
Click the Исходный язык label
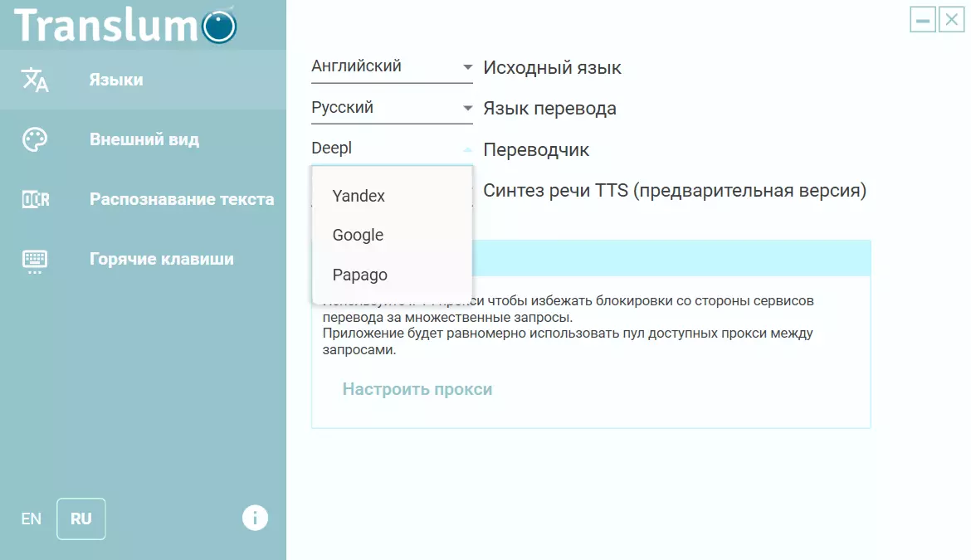click(553, 67)
